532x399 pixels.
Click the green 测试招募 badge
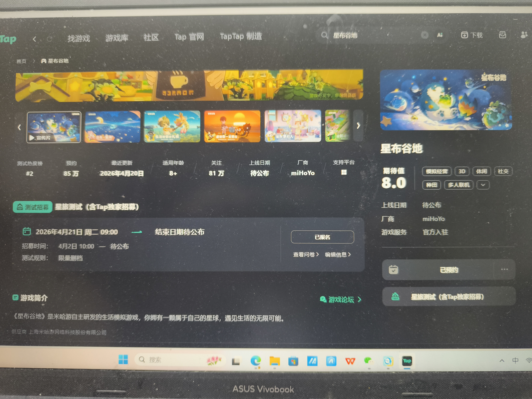pyautogui.click(x=33, y=207)
